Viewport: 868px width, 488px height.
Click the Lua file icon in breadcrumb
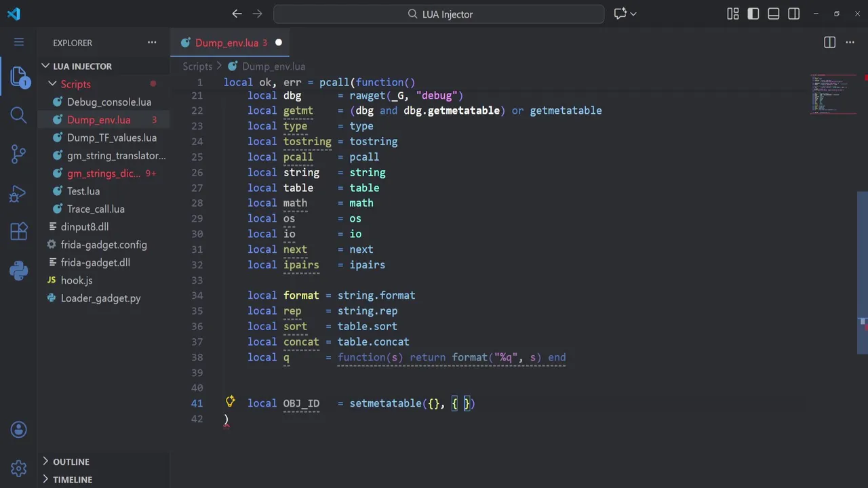[x=233, y=66]
